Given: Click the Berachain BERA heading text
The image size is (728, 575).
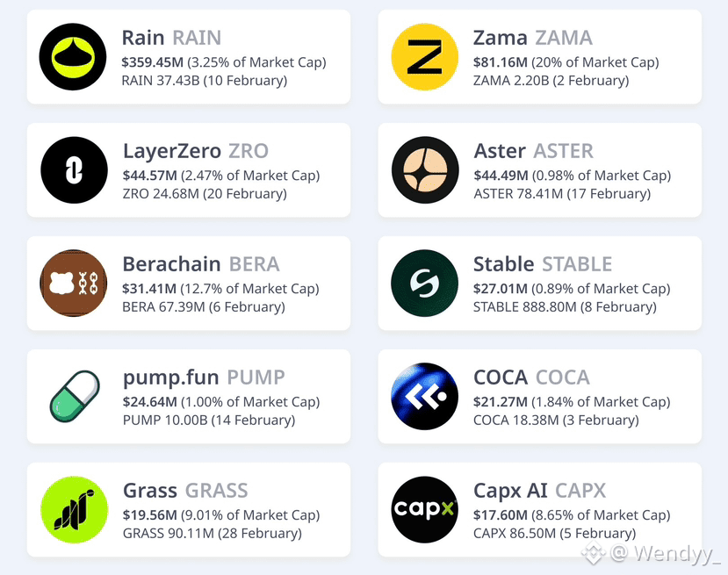Looking at the screenshot, I should 201,264.
